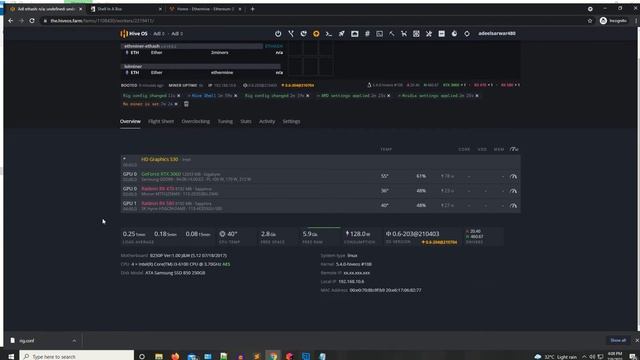Open File Explorer from the taskbar
The width and height of the screenshot is (640, 360).
159,356
